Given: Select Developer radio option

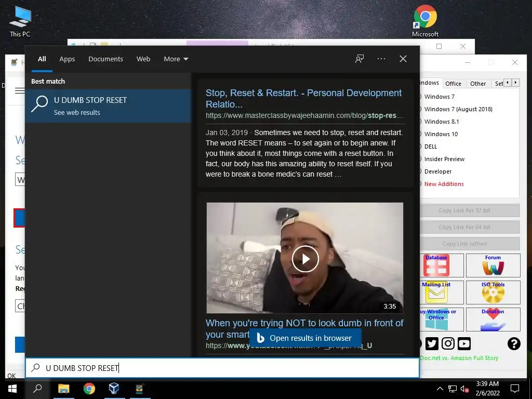Looking at the screenshot, I should [436, 171].
